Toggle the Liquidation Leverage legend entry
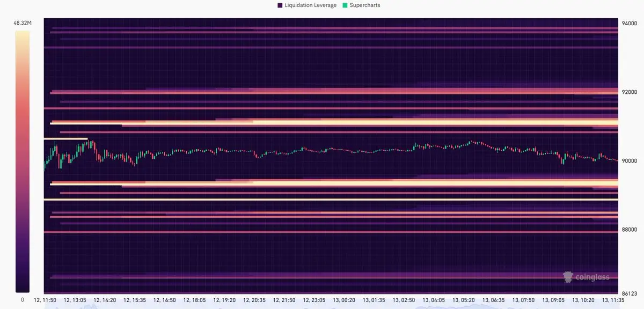This screenshot has height=309, width=644. [x=307, y=5]
